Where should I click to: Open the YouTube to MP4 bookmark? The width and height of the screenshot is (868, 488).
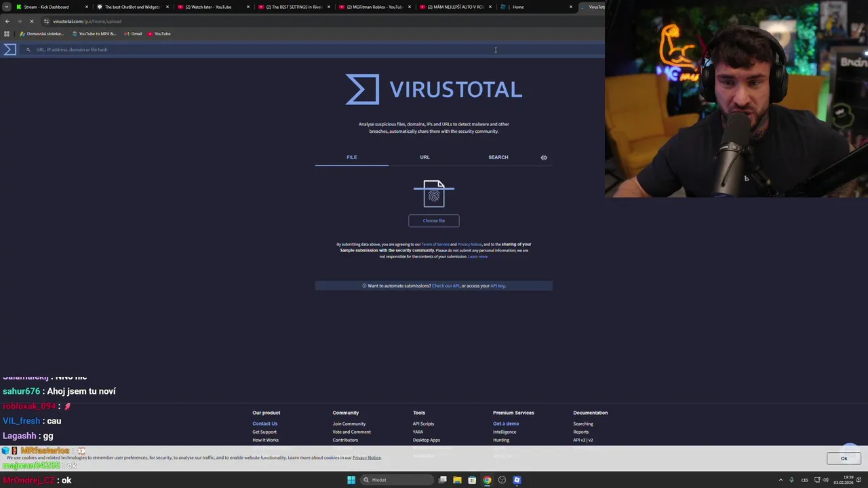(94, 34)
